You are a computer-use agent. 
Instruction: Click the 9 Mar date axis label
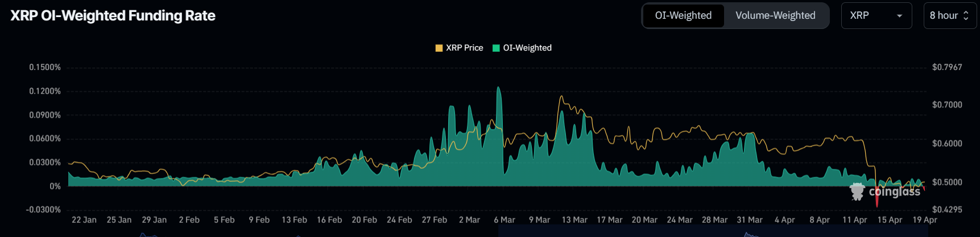pyautogui.click(x=540, y=219)
